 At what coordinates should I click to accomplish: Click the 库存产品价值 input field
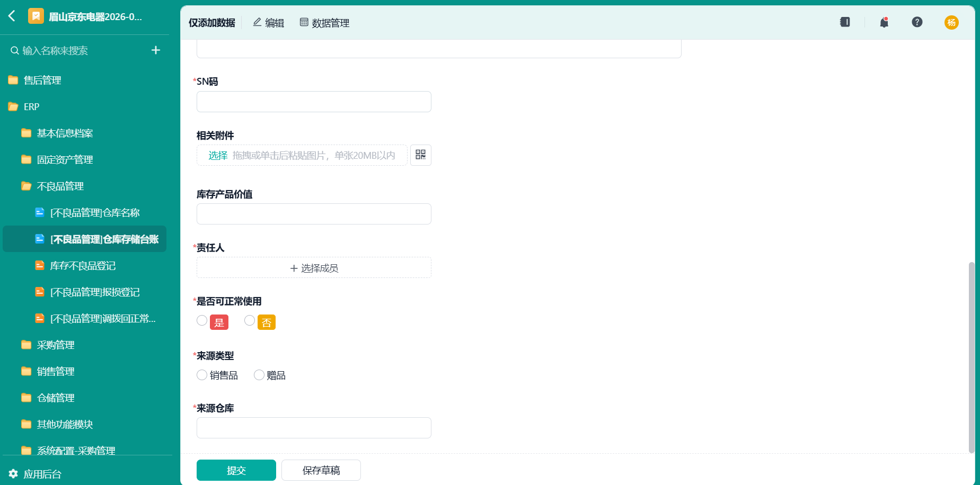pos(314,214)
